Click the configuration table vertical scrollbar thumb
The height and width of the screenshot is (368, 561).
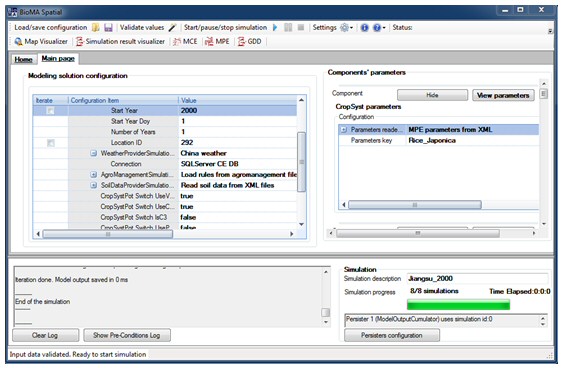pyautogui.click(x=301, y=162)
